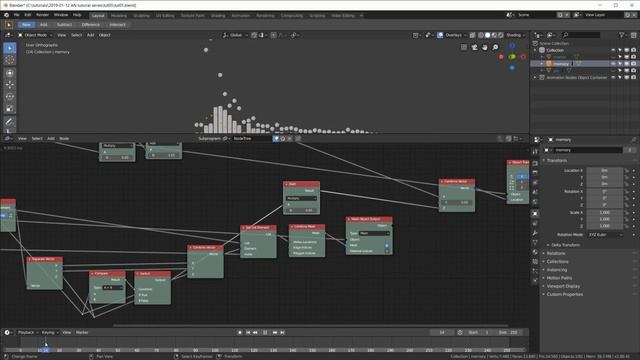The image size is (640, 360).
Task: Click the viewport pan hand gizmo icon
Action: 484,47
